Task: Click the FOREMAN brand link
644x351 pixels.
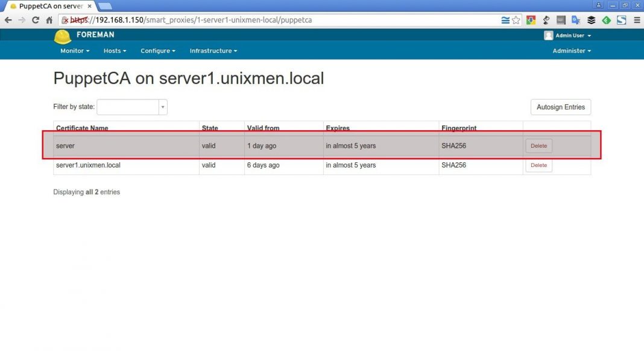Action: pos(95,34)
